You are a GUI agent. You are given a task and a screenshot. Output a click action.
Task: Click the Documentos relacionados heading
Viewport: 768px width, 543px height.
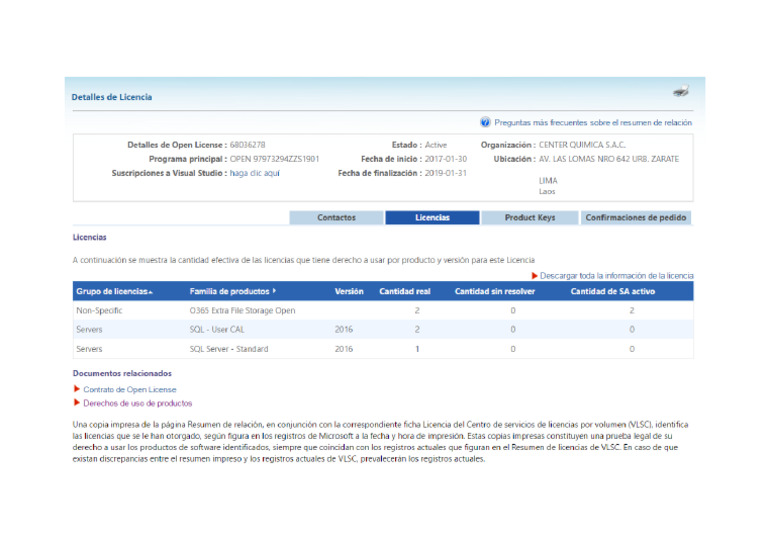[122, 373]
